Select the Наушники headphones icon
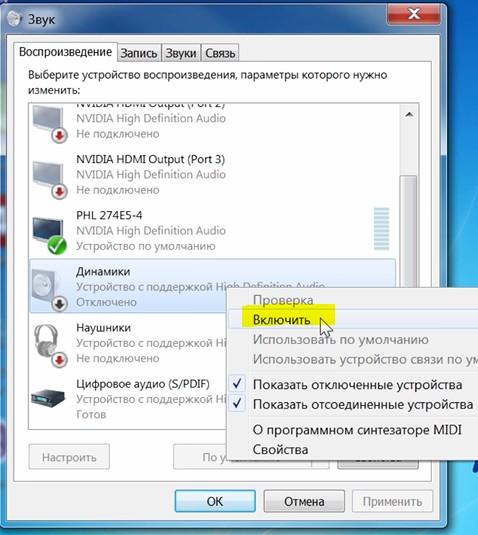 click(49, 345)
